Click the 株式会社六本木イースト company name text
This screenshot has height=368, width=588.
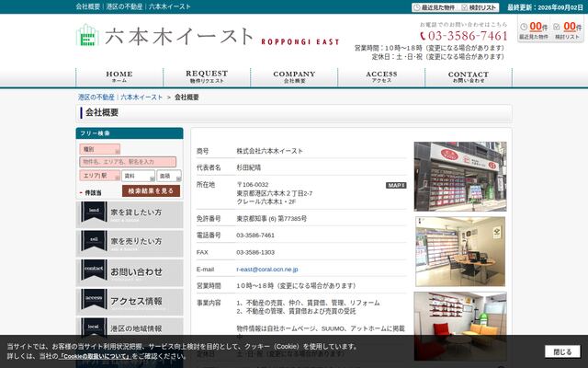(269, 151)
